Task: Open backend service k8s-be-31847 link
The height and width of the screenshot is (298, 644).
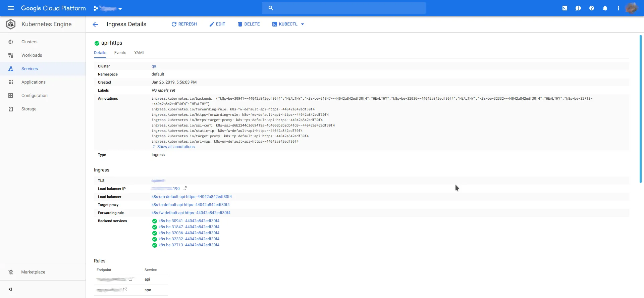Action: coord(189,227)
